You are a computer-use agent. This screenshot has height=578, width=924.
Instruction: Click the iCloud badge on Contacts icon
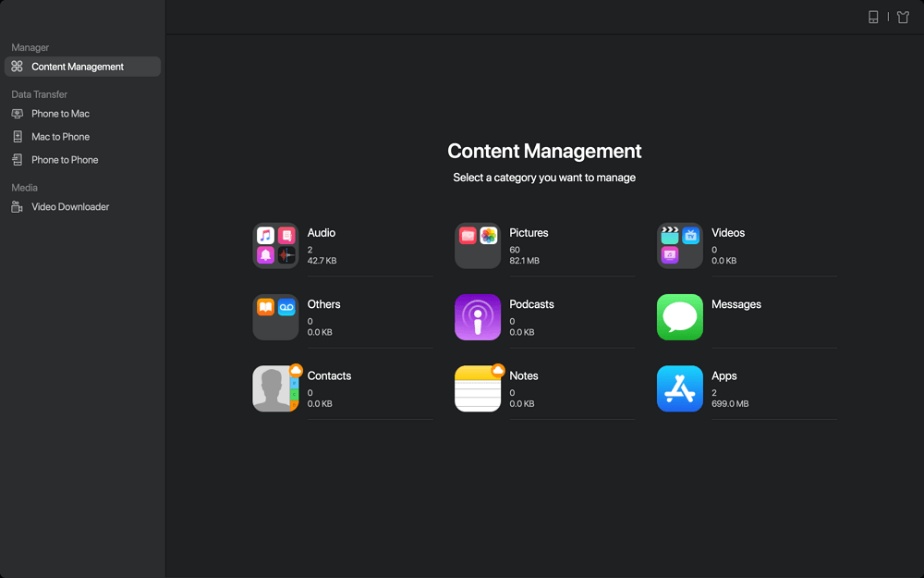[296, 371]
